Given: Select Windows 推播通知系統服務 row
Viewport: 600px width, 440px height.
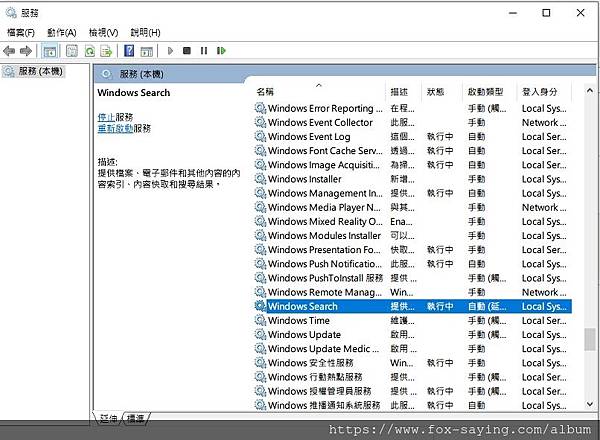Looking at the screenshot, I should tap(412, 405).
